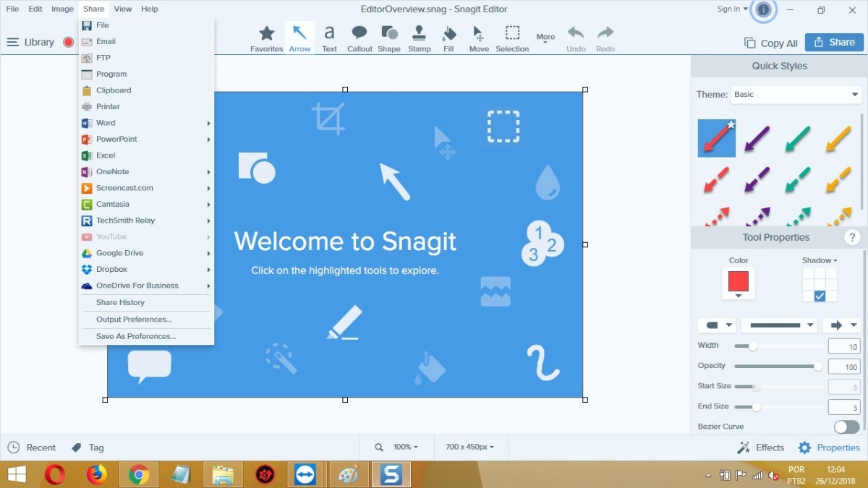Open the Theme Basic dropdown
Viewport: 868px width, 488px height.
[796, 95]
